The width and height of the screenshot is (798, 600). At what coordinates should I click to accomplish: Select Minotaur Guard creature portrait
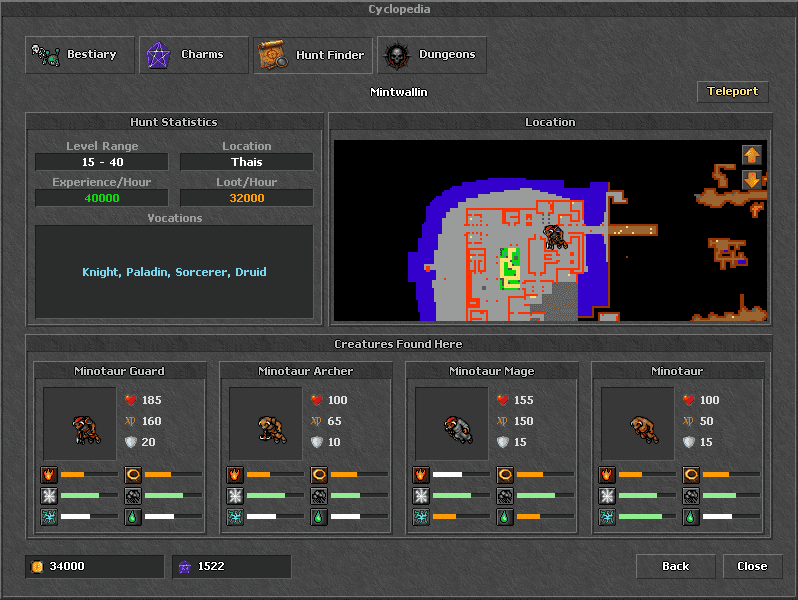pyautogui.click(x=80, y=424)
